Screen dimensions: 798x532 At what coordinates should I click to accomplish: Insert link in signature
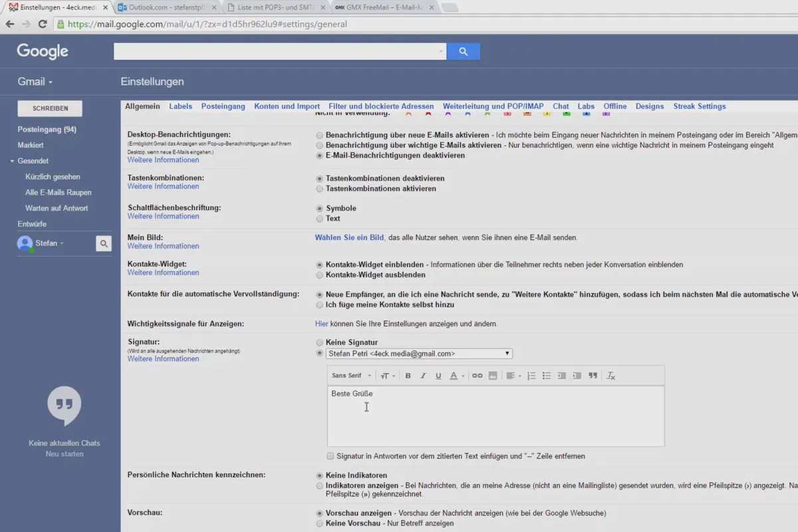click(x=477, y=376)
